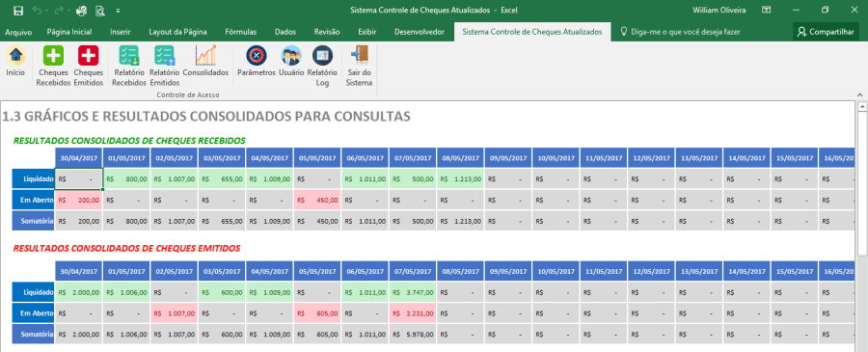Switch to Revisão tab
The height and width of the screenshot is (352, 868).
[327, 32]
